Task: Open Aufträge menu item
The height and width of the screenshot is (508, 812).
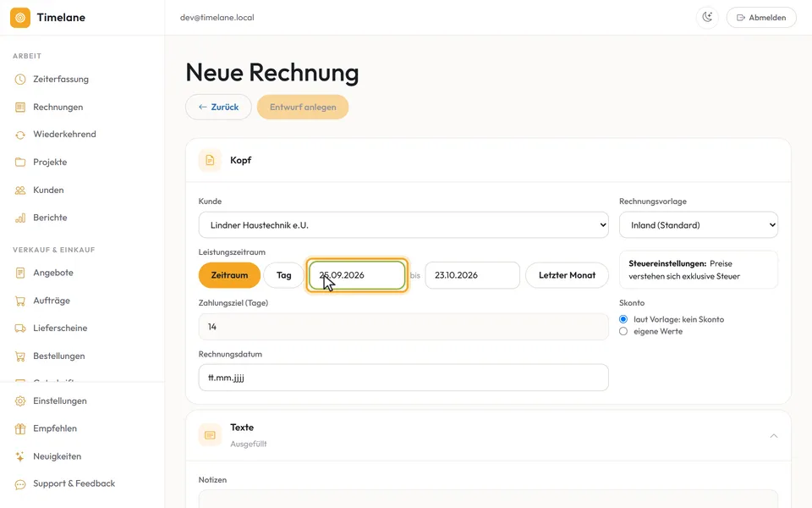Action: pos(52,301)
